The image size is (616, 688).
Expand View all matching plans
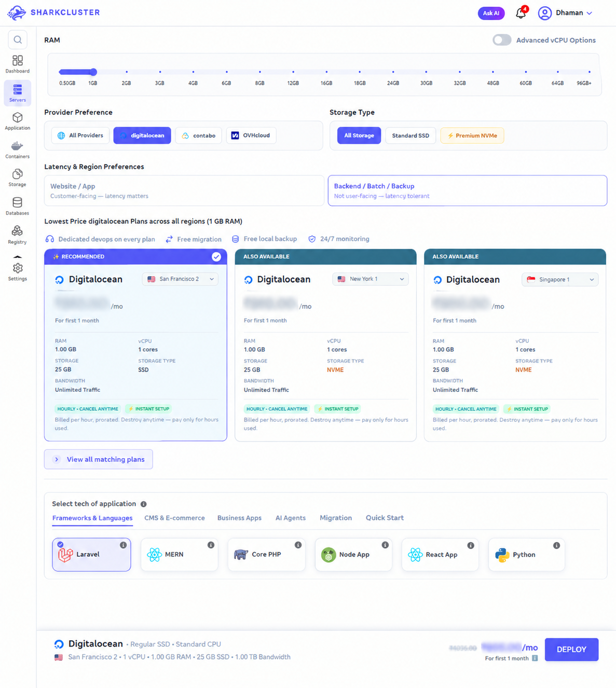click(99, 459)
